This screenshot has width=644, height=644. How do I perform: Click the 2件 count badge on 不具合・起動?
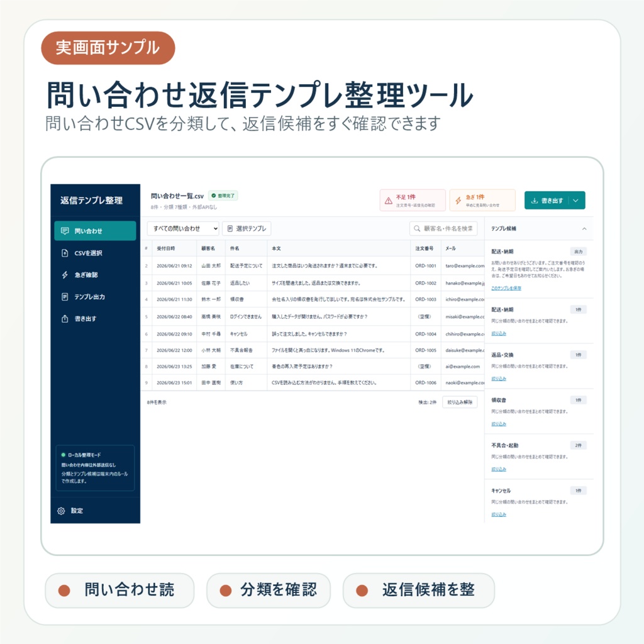tap(579, 445)
